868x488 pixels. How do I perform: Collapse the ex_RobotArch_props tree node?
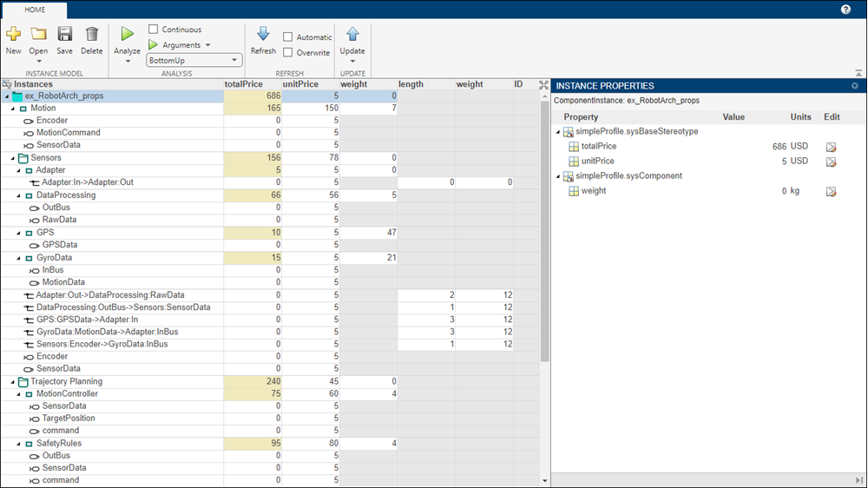[x=7, y=96]
